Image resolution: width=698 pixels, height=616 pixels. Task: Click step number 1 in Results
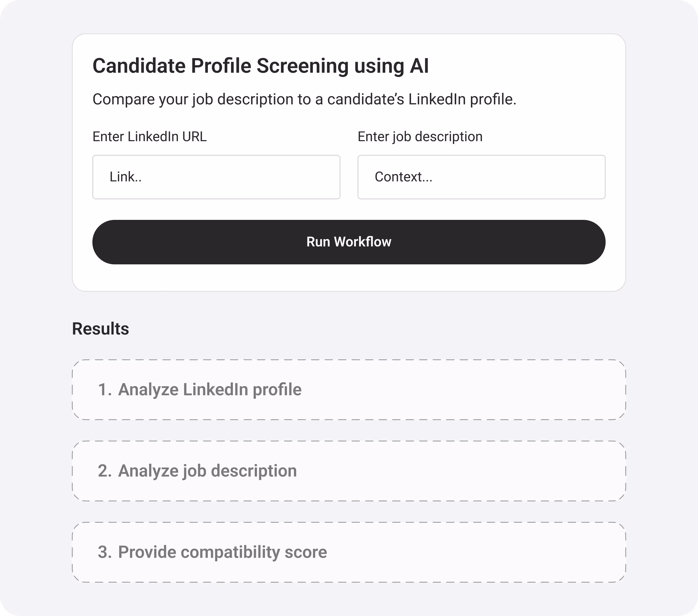click(105, 390)
